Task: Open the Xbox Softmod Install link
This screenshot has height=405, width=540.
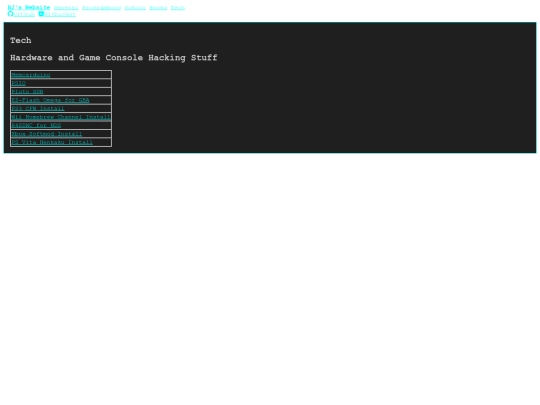Action: [x=47, y=134]
